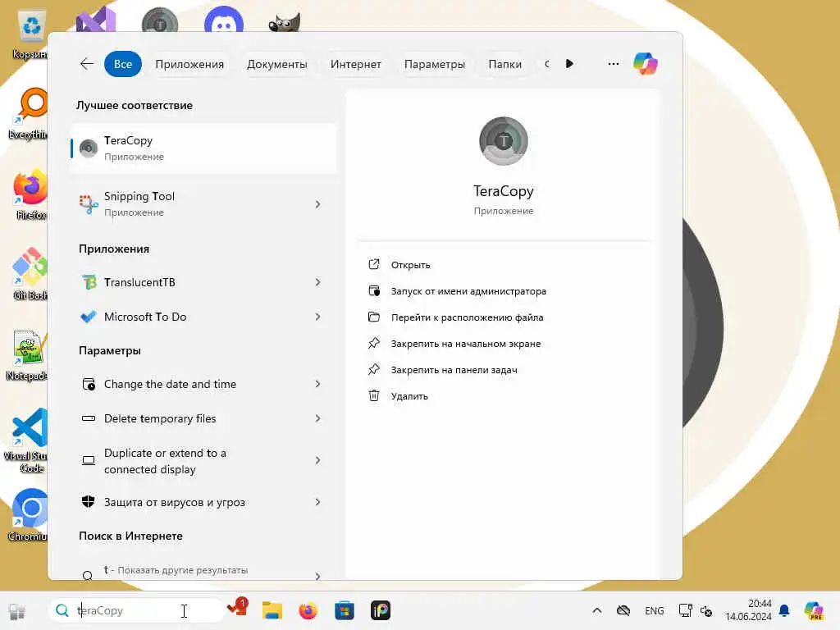The width and height of the screenshot is (840, 630).
Task: Expand the web search result chevron
Action: tap(317, 576)
